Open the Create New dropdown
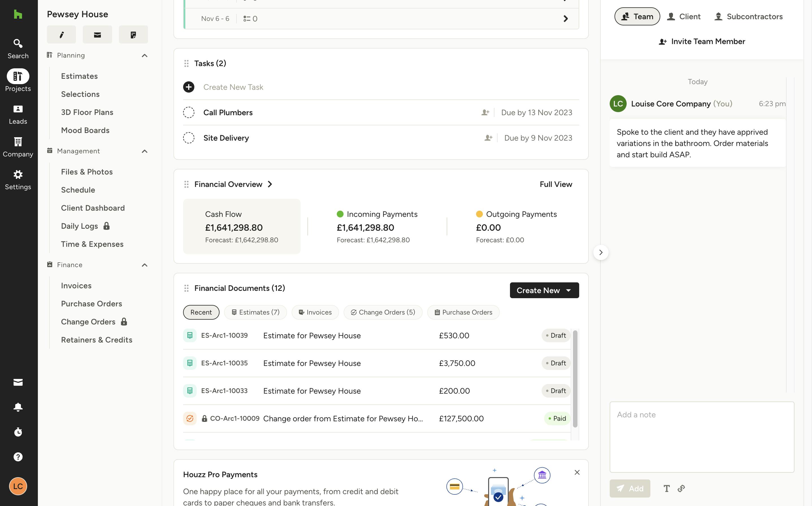The image size is (812, 506). (x=544, y=290)
